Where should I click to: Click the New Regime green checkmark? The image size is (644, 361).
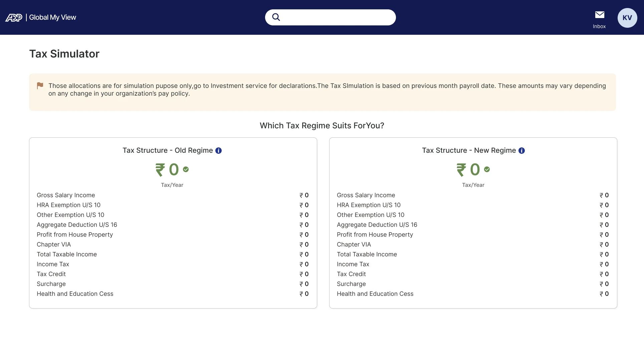(487, 169)
